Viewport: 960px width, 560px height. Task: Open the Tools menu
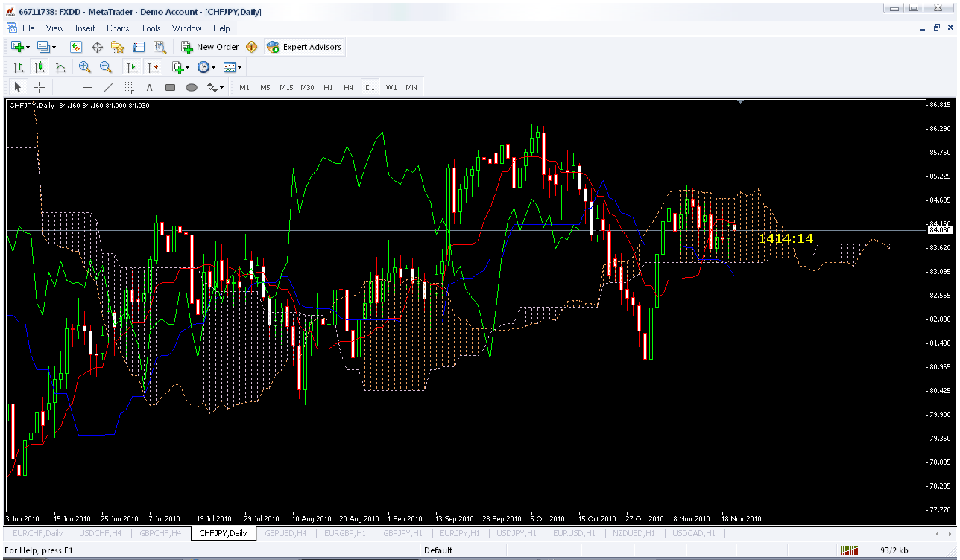[151, 28]
